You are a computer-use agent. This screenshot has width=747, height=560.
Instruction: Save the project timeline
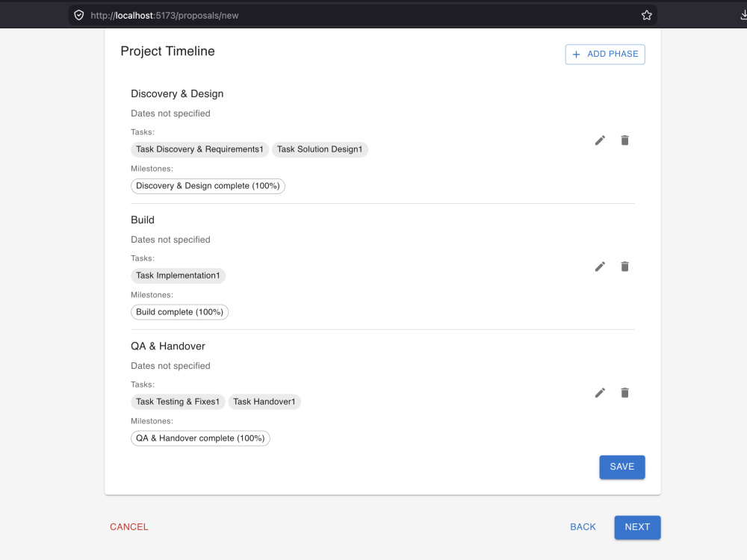(x=622, y=467)
